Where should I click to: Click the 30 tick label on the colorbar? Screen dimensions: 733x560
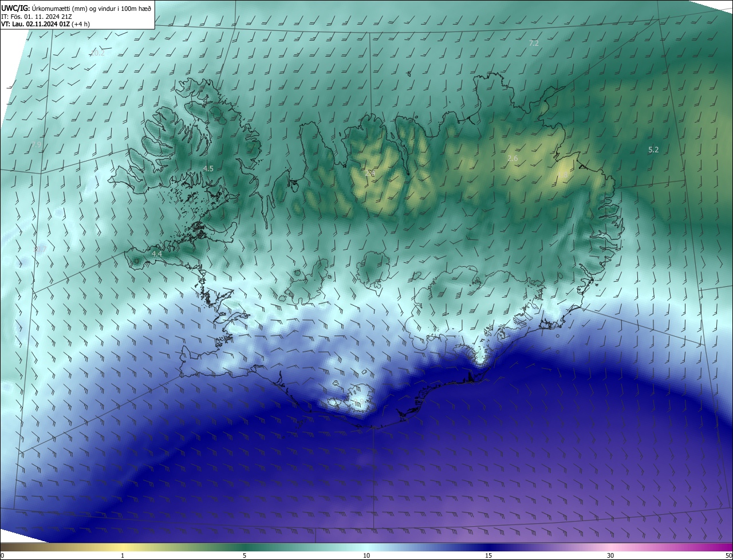click(x=610, y=555)
